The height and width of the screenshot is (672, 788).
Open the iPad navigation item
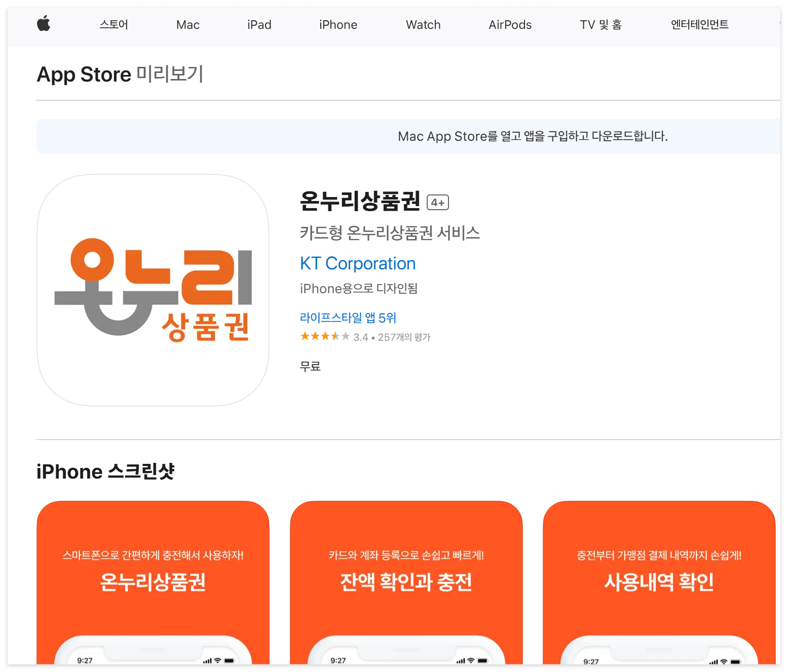tap(258, 24)
